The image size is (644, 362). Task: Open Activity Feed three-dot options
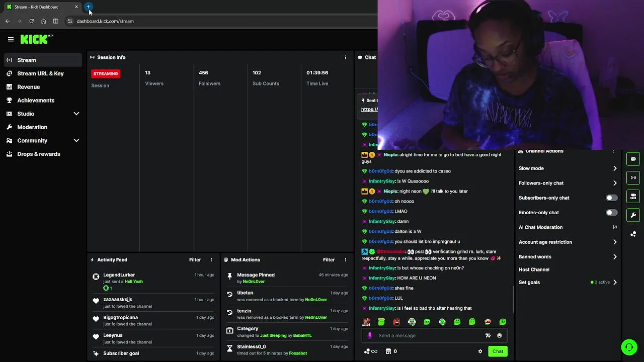point(211,260)
